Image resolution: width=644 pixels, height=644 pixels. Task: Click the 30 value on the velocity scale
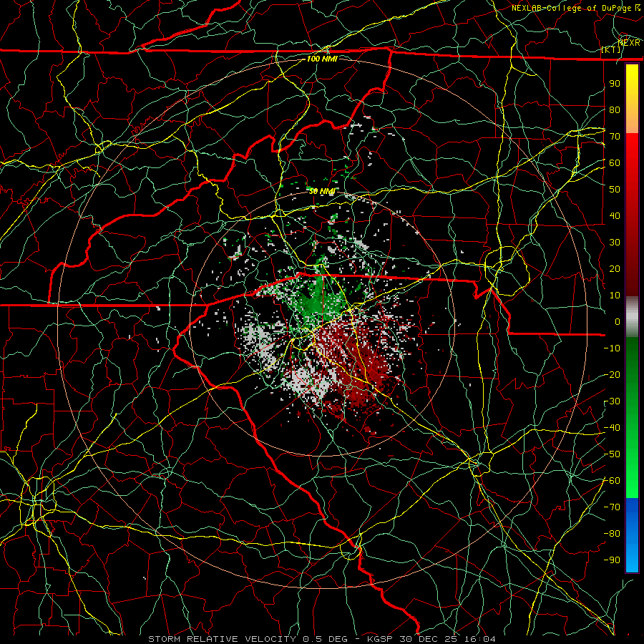[615, 243]
